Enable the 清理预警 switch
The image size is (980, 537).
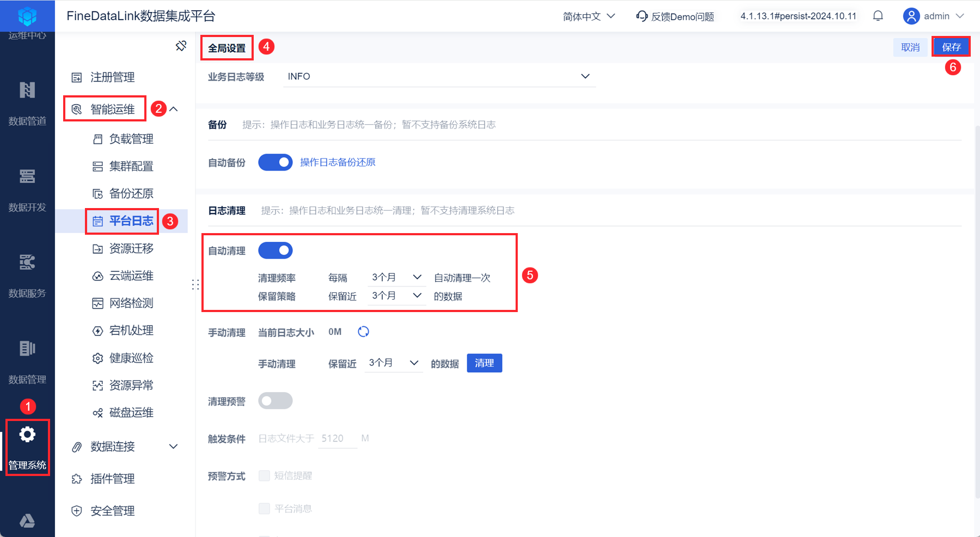tap(275, 401)
